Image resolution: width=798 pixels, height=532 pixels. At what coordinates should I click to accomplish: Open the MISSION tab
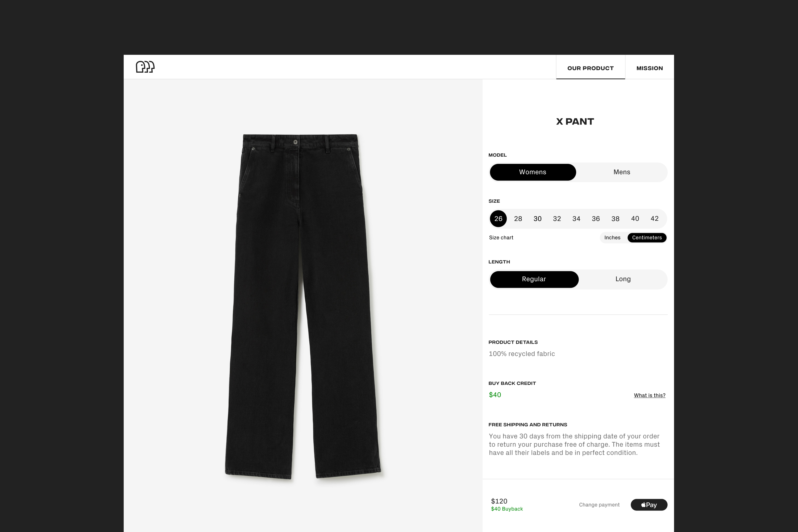coord(649,68)
